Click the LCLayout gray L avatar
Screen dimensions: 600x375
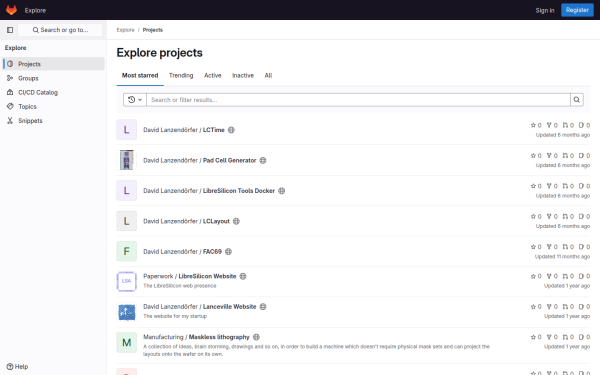click(127, 221)
